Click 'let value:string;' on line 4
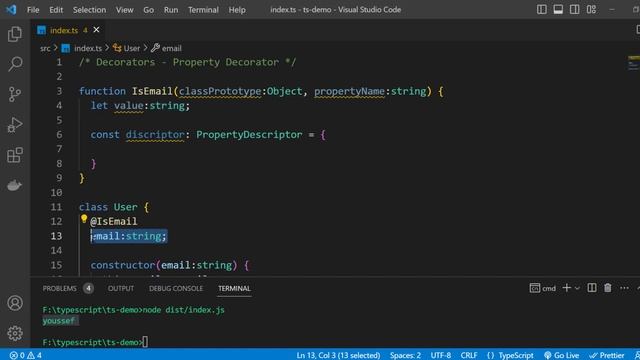This screenshot has height=360, width=640. (x=140, y=106)
